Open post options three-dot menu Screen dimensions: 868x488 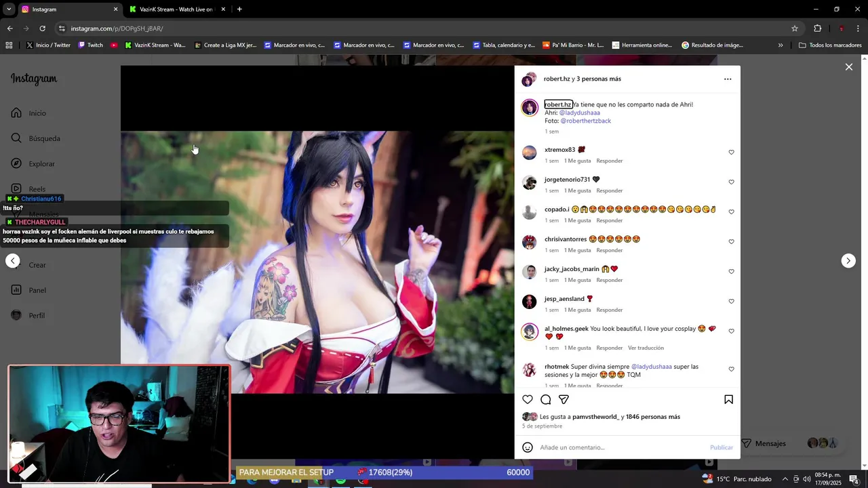(x=728, y=79)
